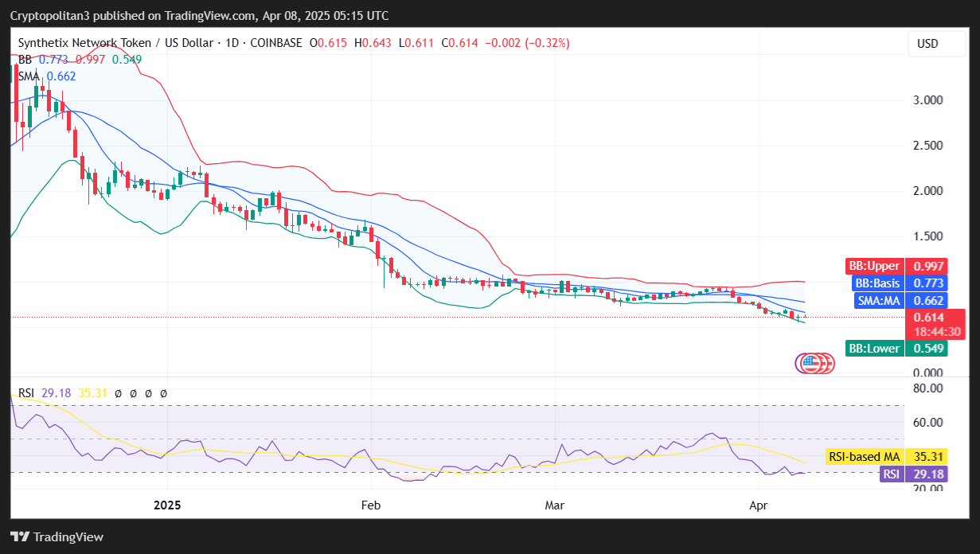This screenshot has height=554, width=980.
Task: Click the 3.000 price axis value
Action: click(928, 100)
